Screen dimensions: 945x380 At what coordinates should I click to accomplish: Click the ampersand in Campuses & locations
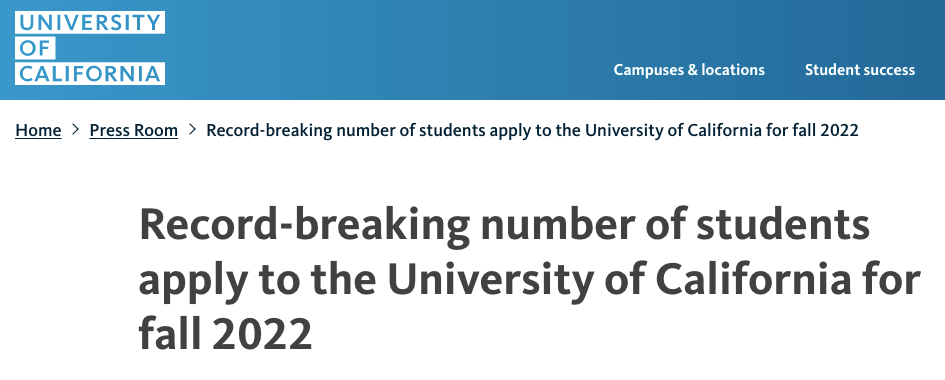point(692,70)
